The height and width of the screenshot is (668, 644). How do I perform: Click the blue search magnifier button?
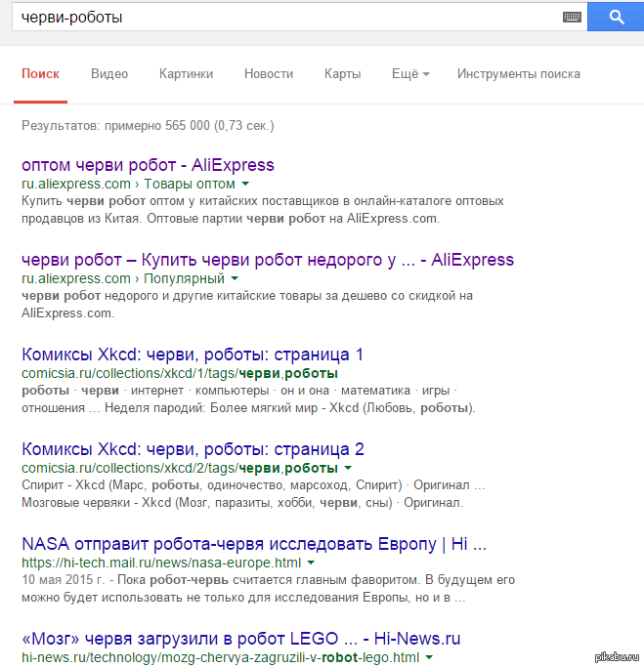(x=616, y=17)
